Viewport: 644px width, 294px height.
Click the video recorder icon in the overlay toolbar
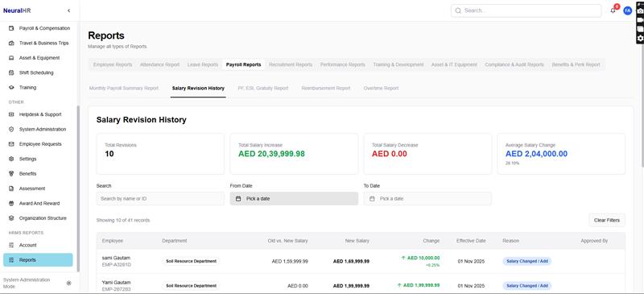pyautogui.click(x=640, y=20)
